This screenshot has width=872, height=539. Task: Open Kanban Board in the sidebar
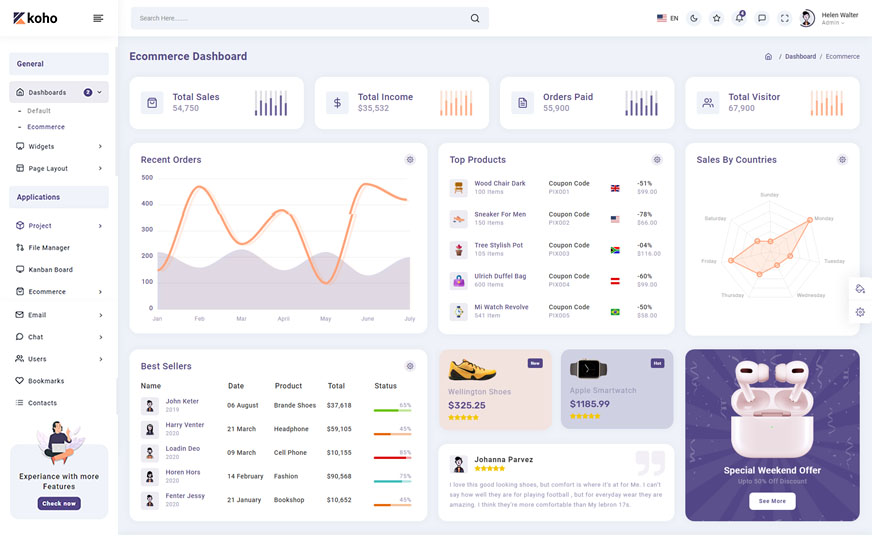click(x=50, y=270)
